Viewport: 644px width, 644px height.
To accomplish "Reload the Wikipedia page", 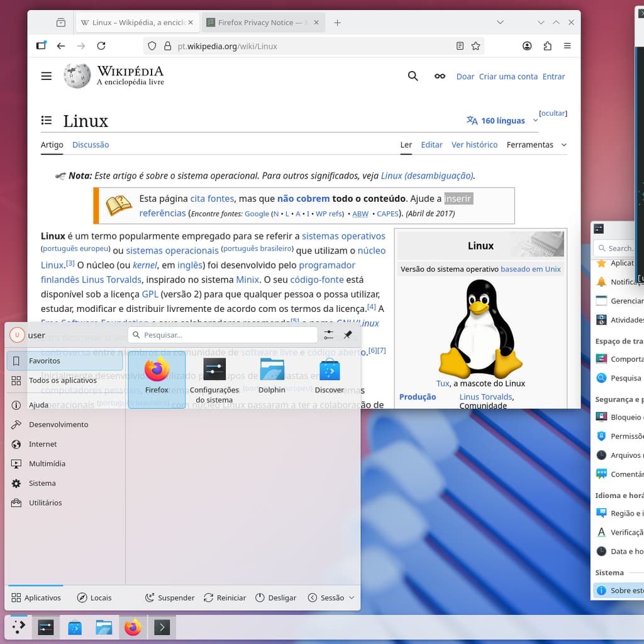I will coord(101,46).
